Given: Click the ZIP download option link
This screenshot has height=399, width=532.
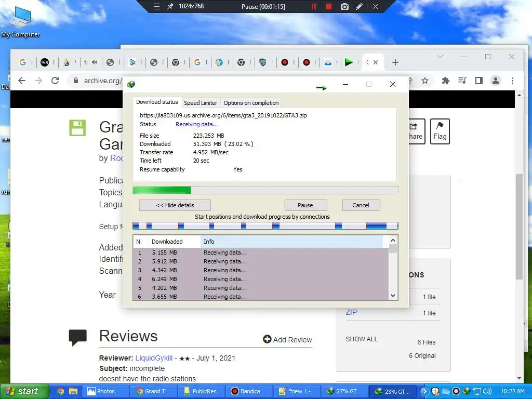Looking at the screenshot, I should click(351, 312).
